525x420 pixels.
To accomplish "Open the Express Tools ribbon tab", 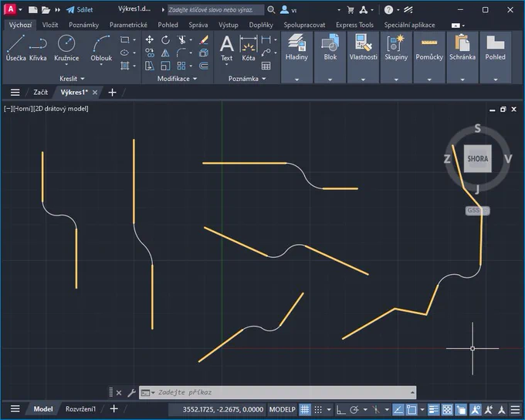I will pyautogui.click(x=354, y=25).
